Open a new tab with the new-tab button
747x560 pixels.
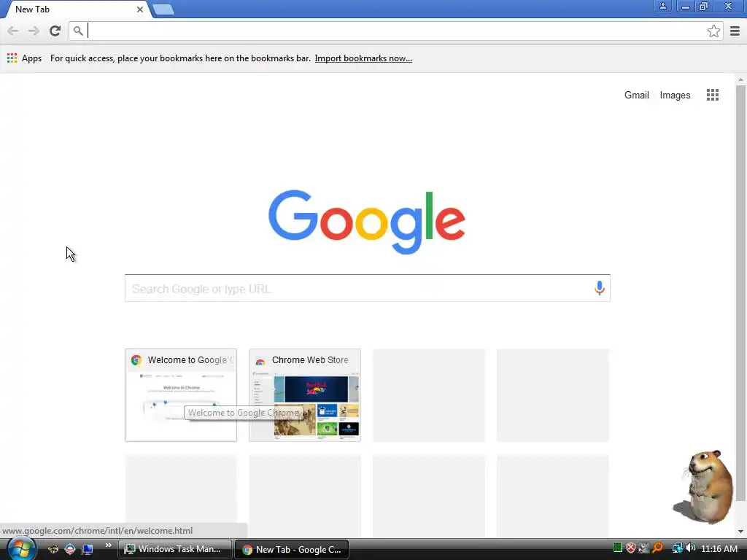(163, 9)
